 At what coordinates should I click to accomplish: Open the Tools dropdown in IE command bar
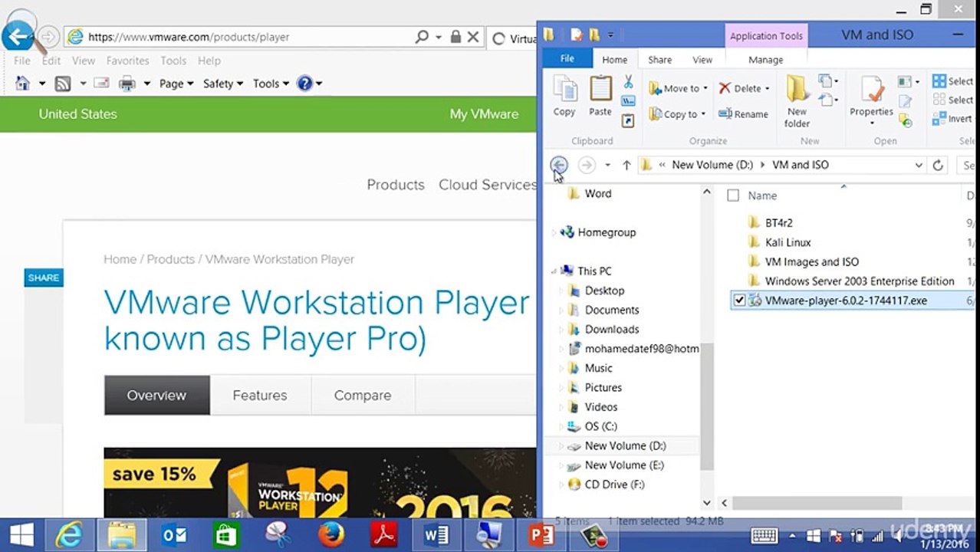pos(271,84)
